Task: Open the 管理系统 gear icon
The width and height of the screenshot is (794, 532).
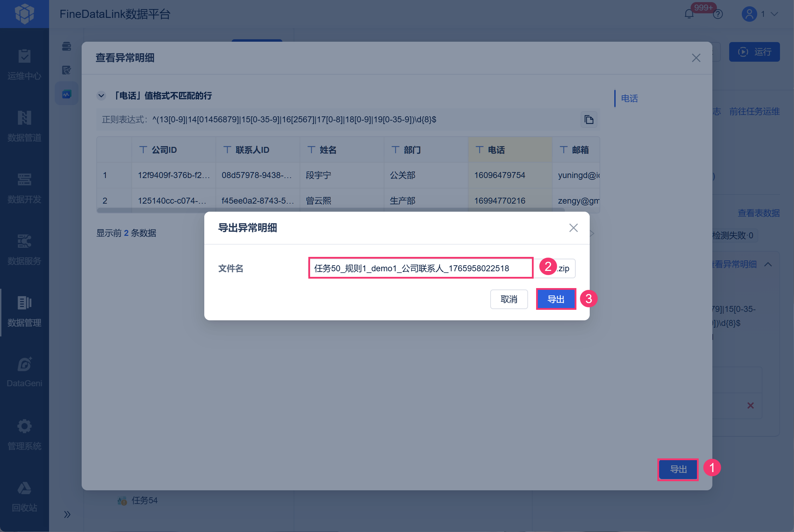Action: click(x=24, y=426)
